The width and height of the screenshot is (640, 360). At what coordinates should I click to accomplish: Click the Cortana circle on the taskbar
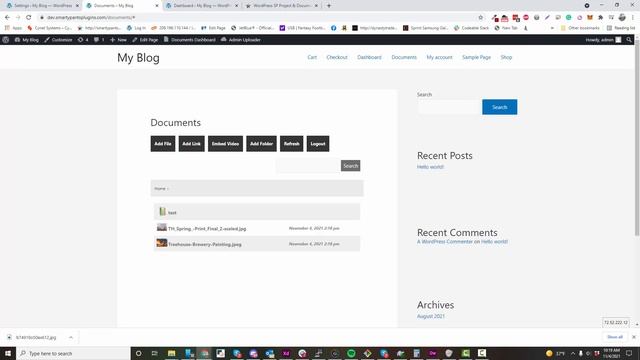point(138,353)
